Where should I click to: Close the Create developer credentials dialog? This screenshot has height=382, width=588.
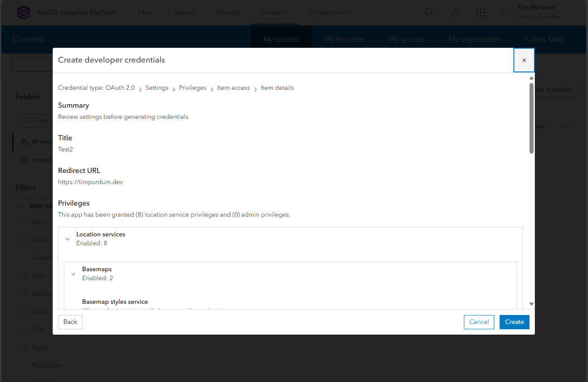pyautogui.click(x=524, y=60)
